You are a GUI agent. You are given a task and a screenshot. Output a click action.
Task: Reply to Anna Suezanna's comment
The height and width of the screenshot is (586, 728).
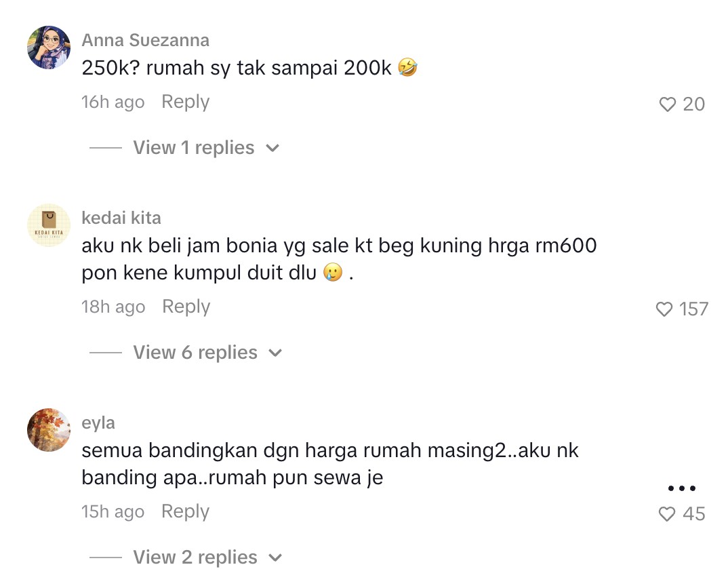pyautogui.click(x=185, y=102)
